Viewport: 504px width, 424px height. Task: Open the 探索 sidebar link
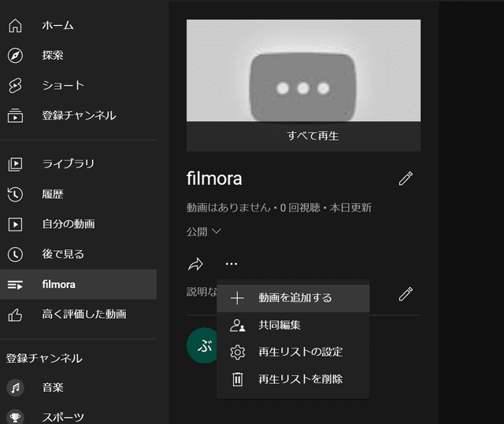[79, 56]
